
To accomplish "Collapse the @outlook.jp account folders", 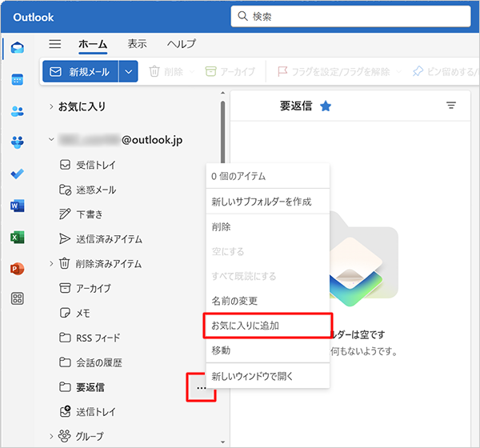I will [51, 140].
